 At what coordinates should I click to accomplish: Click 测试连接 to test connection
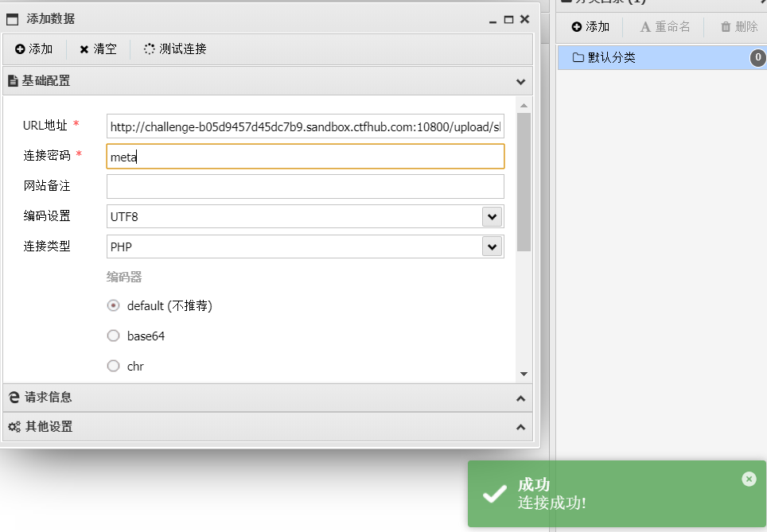point(175,49)
